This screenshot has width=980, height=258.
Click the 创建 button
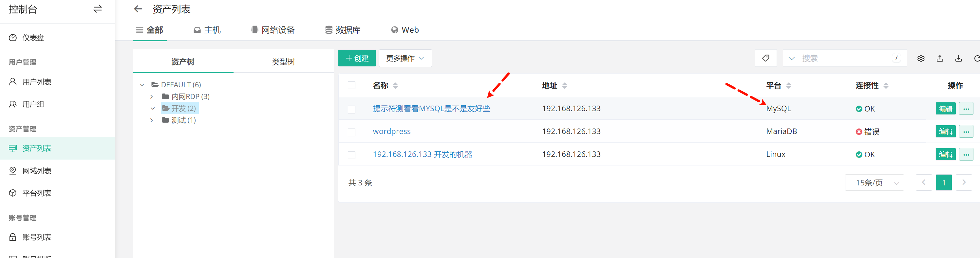click(x=356, y=58)
